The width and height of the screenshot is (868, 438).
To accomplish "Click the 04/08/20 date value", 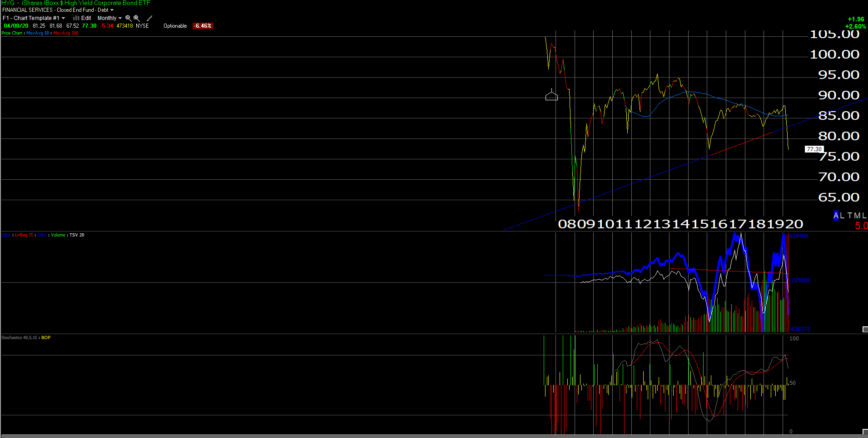I will point(16,26).
